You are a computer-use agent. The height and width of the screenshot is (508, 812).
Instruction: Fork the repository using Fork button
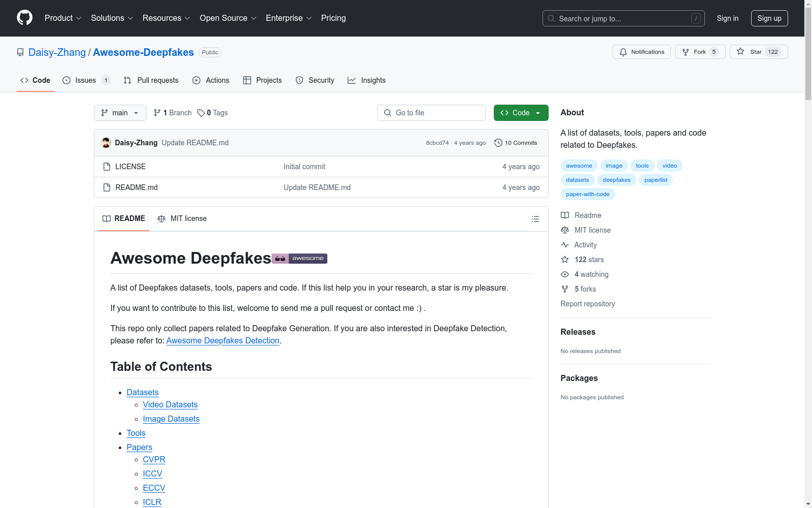tap(700, 52)
